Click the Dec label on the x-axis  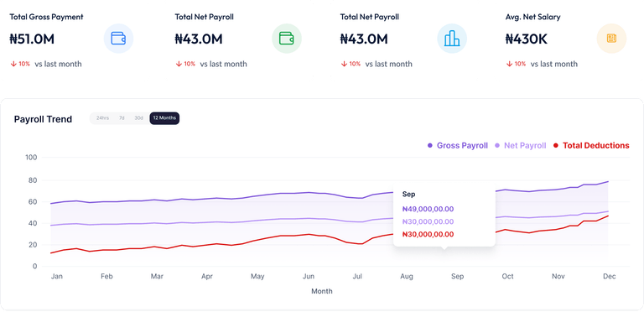point(610,276)
